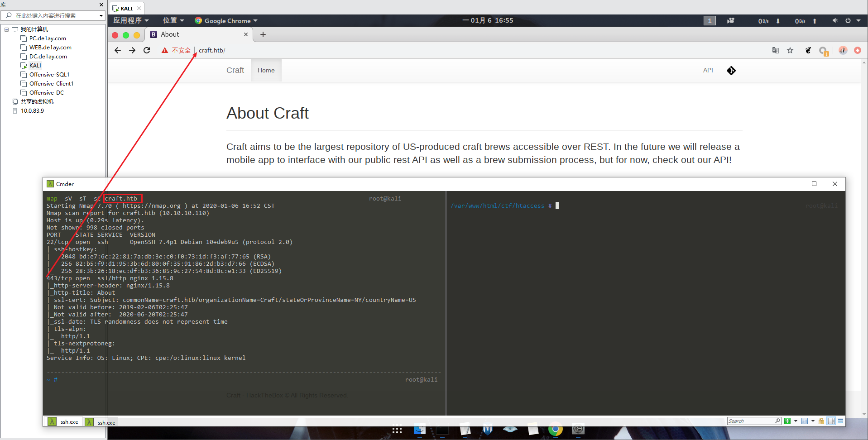Click the screen recorder camera icon in top panel
Viewport: 868px width, 440px height.
click(731, 21)
